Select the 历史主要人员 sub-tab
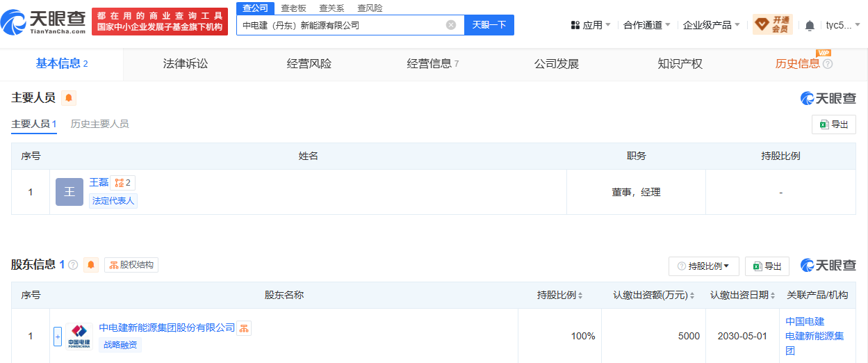The height and width of the screenshot is (363, 868). 99,124
